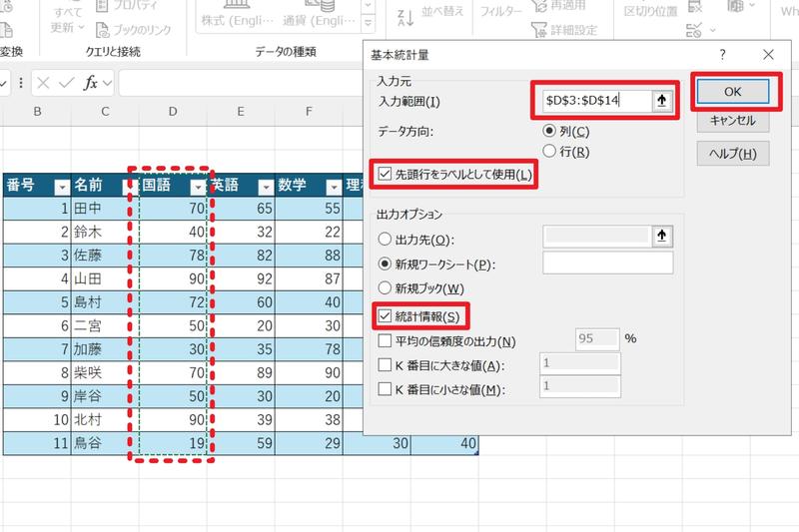Image resolution: width=799 pixels, height=532 pixels.
Task: Click the cell with name 鳥谷
Action: click(105, 443)
